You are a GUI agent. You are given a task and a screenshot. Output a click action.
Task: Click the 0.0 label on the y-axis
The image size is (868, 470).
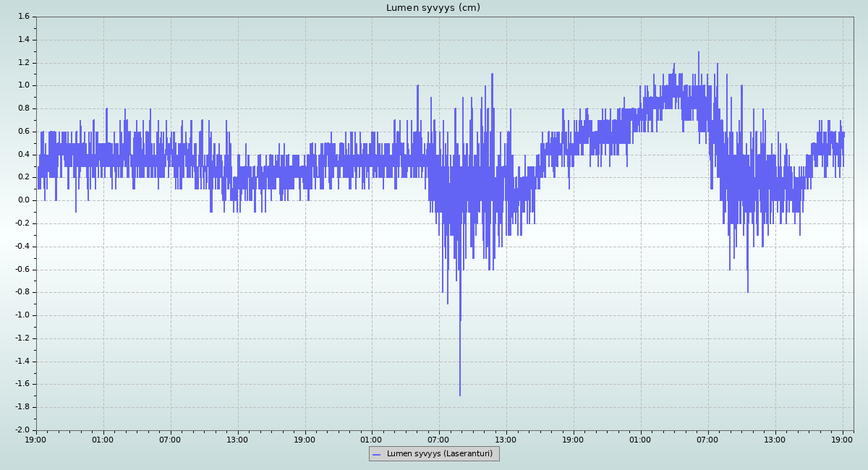click(22, 200)
